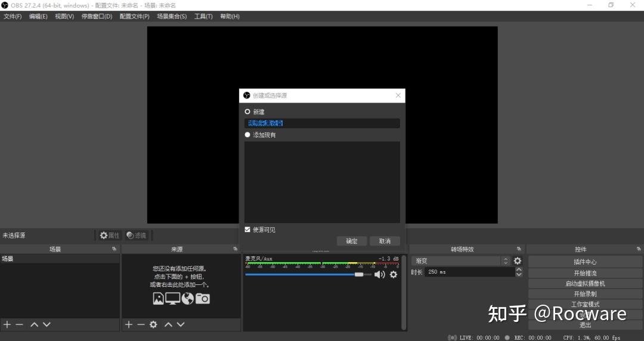Image resolution: width=644 pixels, height=341 pixels.
Task: Click the CPU usage status text
Action: click(x=592, y=337)
